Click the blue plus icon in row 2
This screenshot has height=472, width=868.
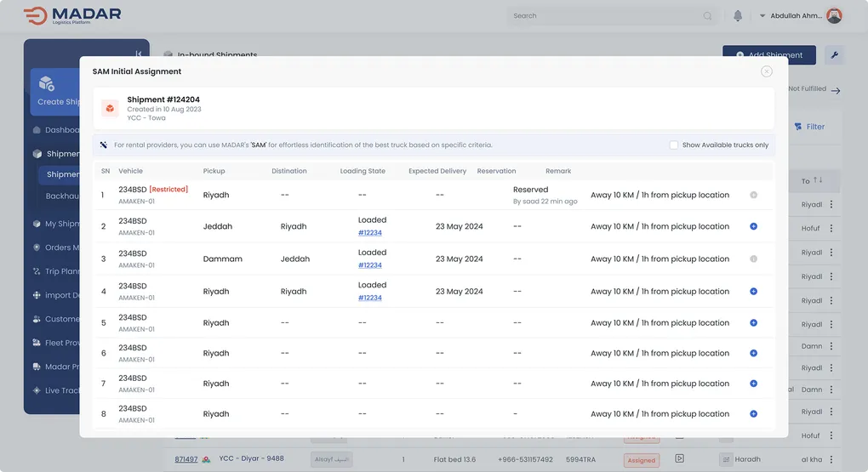tap(753, 227)
